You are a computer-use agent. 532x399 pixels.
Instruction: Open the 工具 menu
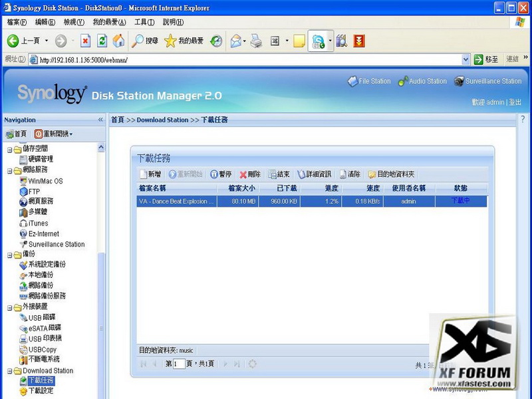pos(144,23)
